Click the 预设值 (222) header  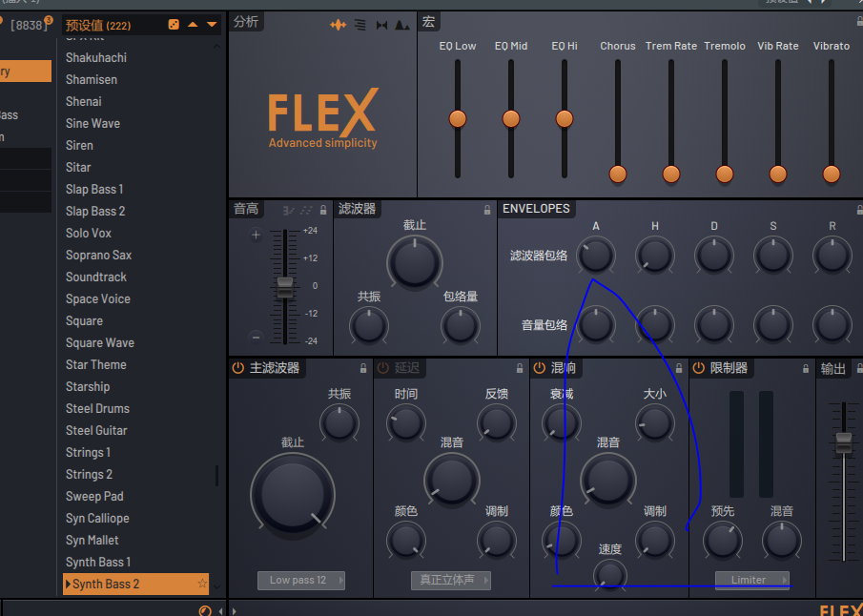click(x=98, y=26)
